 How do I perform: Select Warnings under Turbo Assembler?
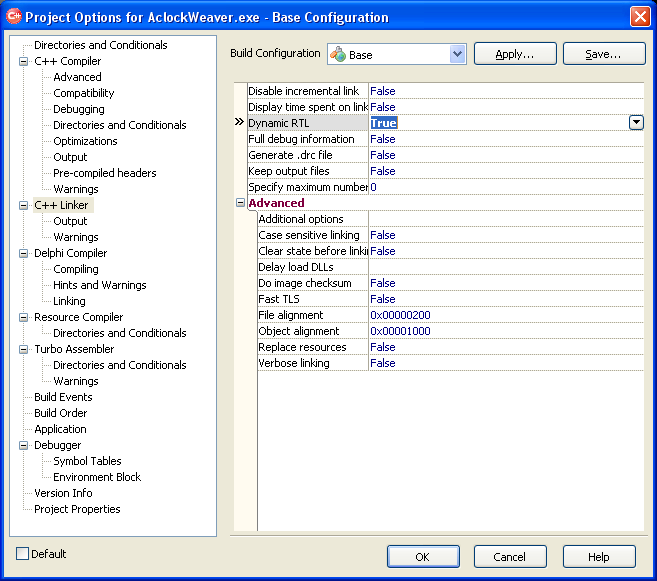tap(75, 381)
